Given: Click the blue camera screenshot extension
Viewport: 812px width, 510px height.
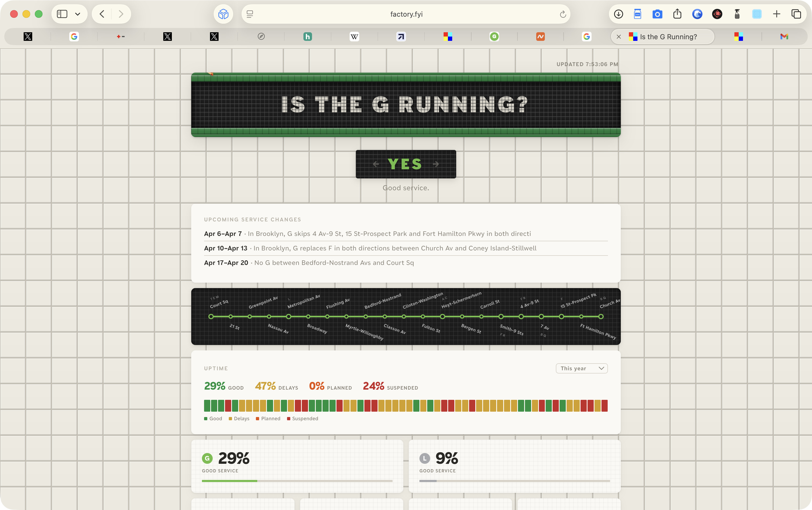Looking at the screenshot, I should (x=657, y=14).
